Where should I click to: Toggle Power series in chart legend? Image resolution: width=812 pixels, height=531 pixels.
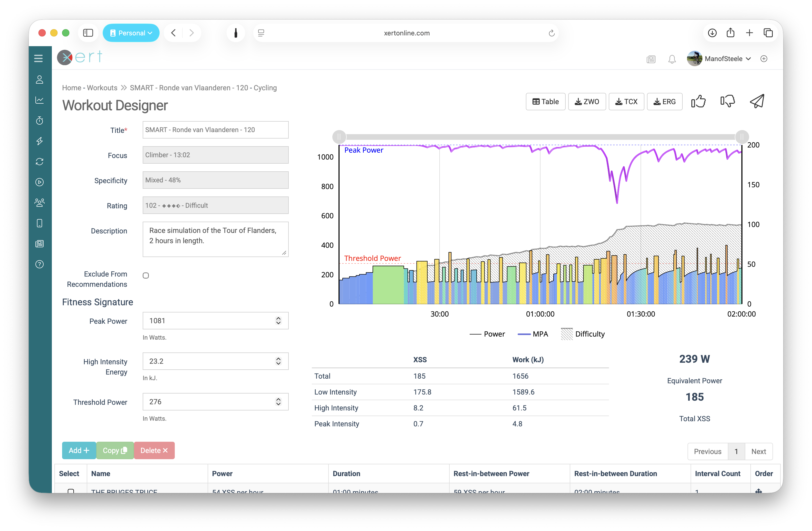(487, 334)
